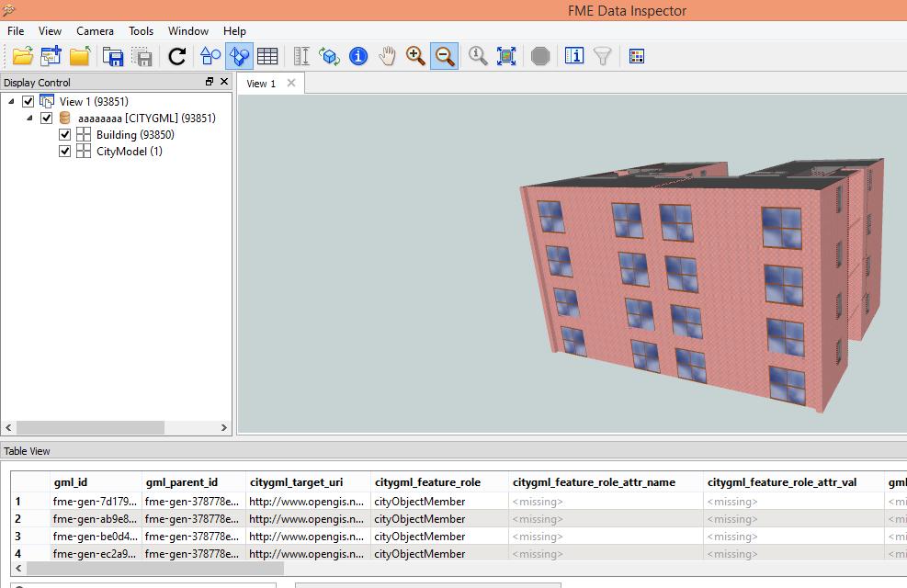The height and width of the screenshot is (588, 907).
Task: Switch to 2D view mode icon
Action: tap(210, 56)
